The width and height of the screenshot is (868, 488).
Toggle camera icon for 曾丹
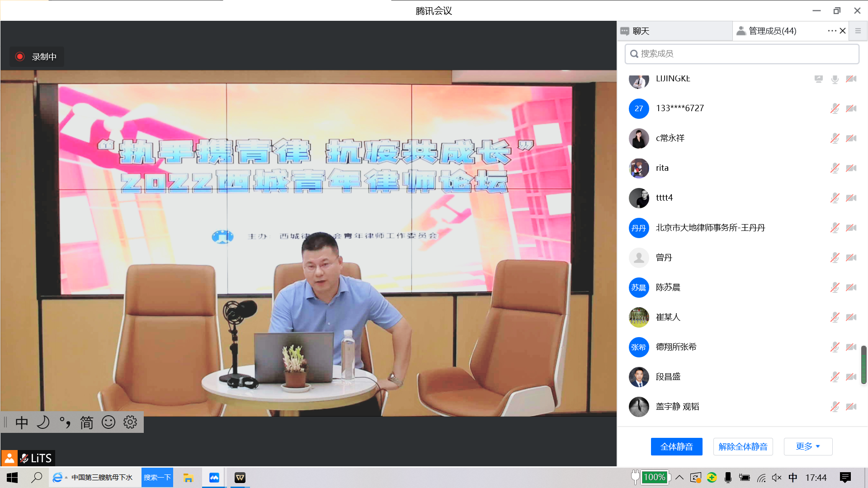coord(851,258)
